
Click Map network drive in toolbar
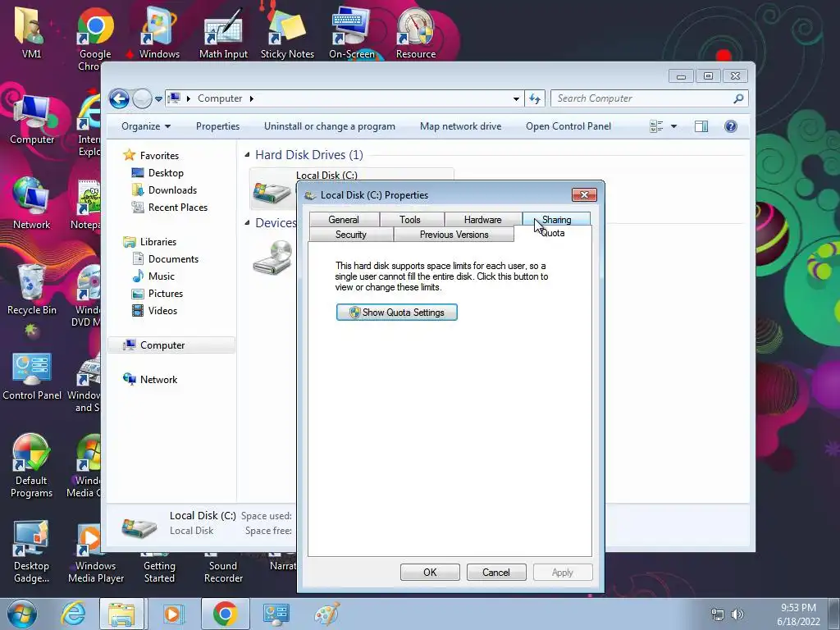(x=461, y=126)
